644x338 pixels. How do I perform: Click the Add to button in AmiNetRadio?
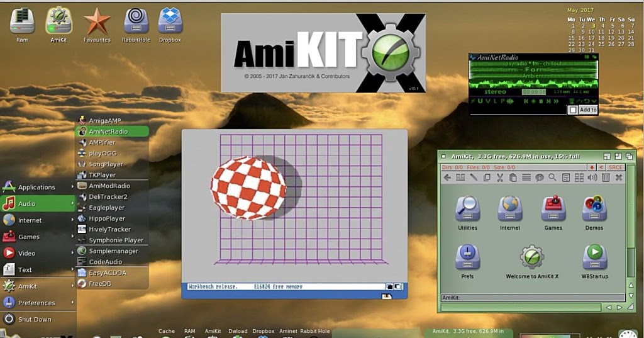588,110
